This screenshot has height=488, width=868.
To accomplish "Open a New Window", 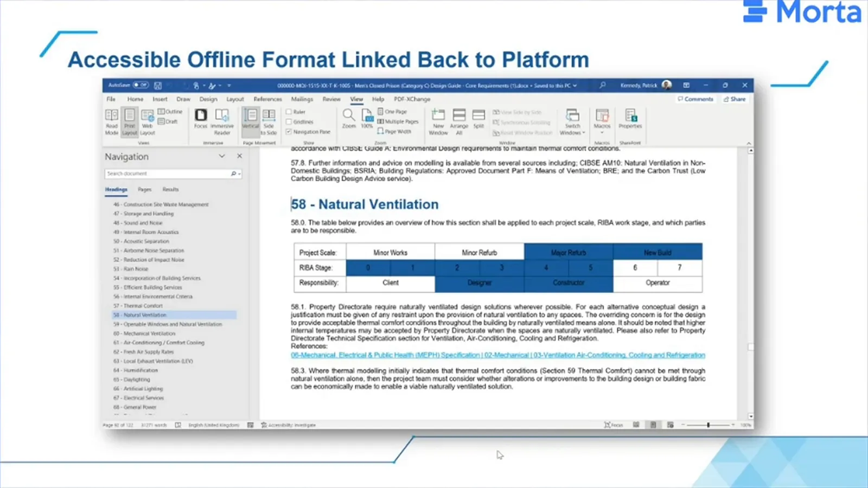I will click(438, 122).
